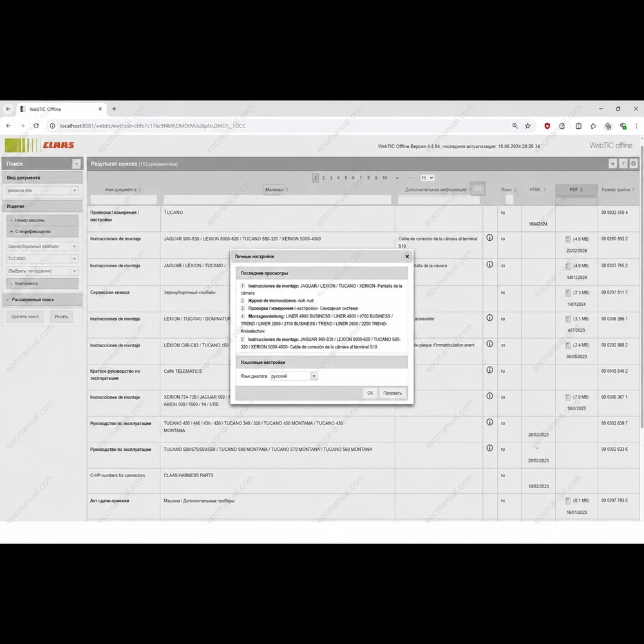Open the 15 results-per-page dropdown
Viewport: 644px width, 644px height.
[x=427, y=178]
